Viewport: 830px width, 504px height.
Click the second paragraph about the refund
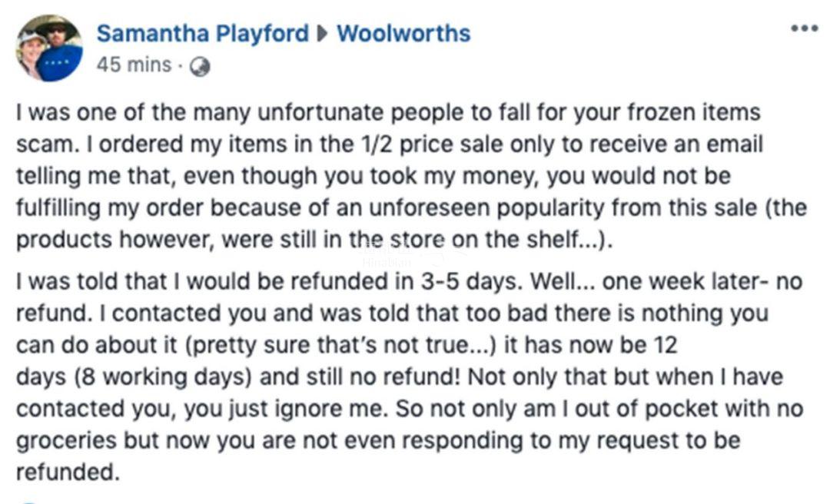point(410,376)
